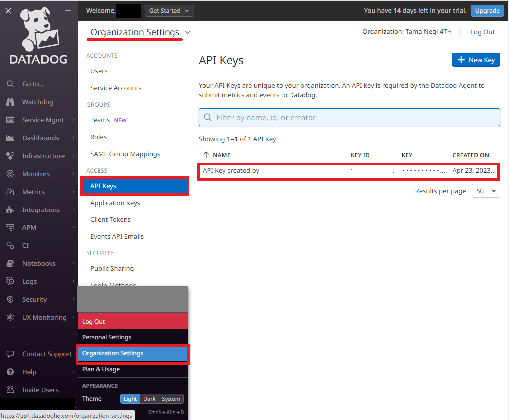
Task: Click the Invite Users people icon
Action: tap(10, 390)
